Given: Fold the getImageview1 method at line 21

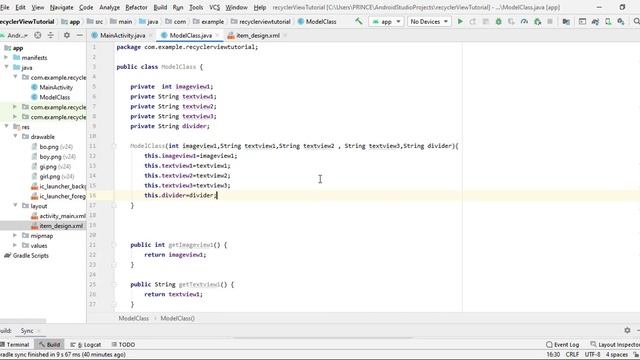Looking at the screenshot, I should 114,245.
